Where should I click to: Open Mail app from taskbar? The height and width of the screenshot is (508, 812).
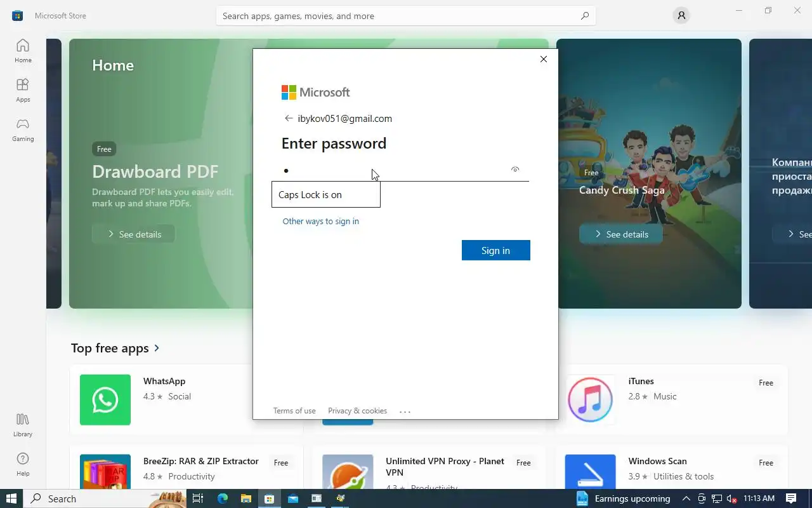292,498
